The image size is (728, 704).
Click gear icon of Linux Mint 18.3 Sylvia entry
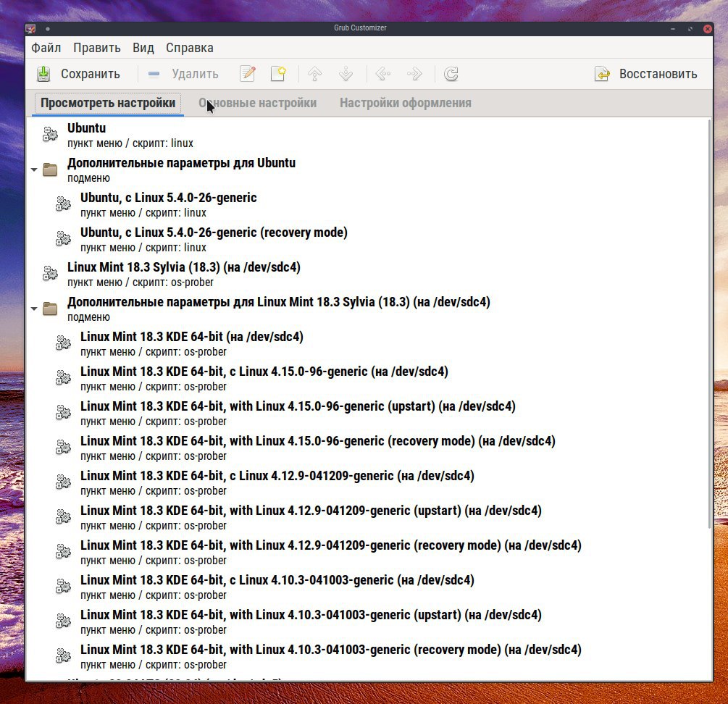pos(50,274)
